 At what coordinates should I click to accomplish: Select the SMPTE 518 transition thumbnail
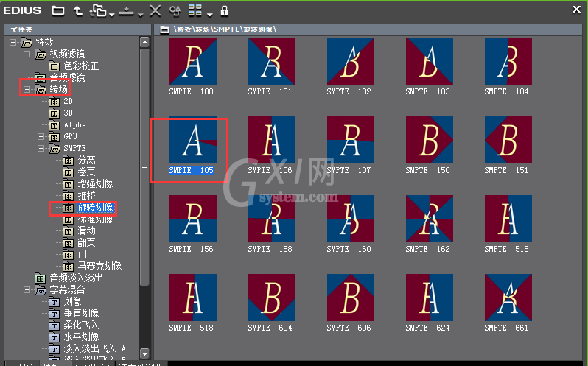tap(193, 298)
